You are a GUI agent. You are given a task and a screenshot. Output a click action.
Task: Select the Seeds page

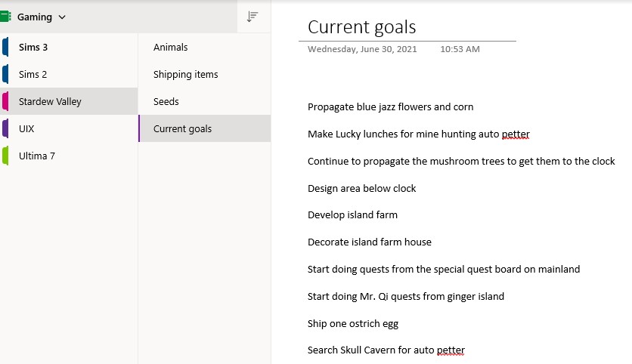tap(166, 102)
